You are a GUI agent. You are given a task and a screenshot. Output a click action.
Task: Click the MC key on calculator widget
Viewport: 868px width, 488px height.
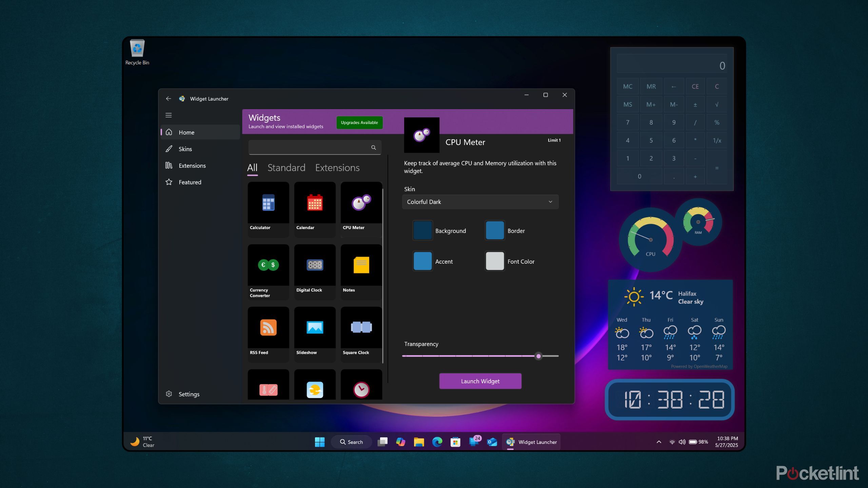click(x=628, y=86)
